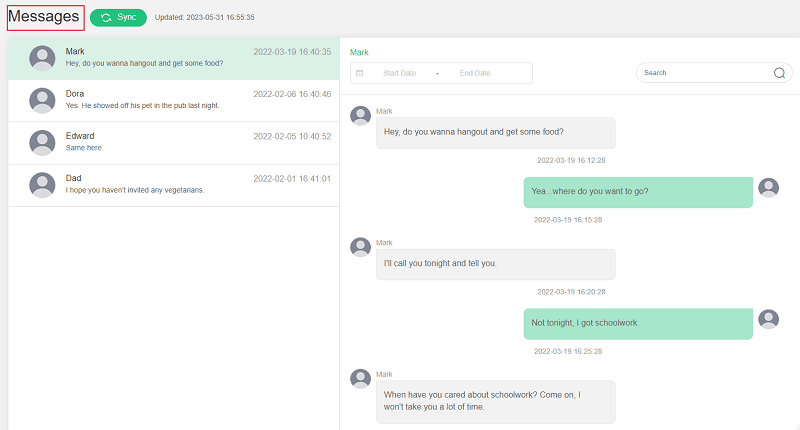The width and height of the screenshot is (800, 430).
Task: Click the search magnifier icon
Action: click(779, 73)
